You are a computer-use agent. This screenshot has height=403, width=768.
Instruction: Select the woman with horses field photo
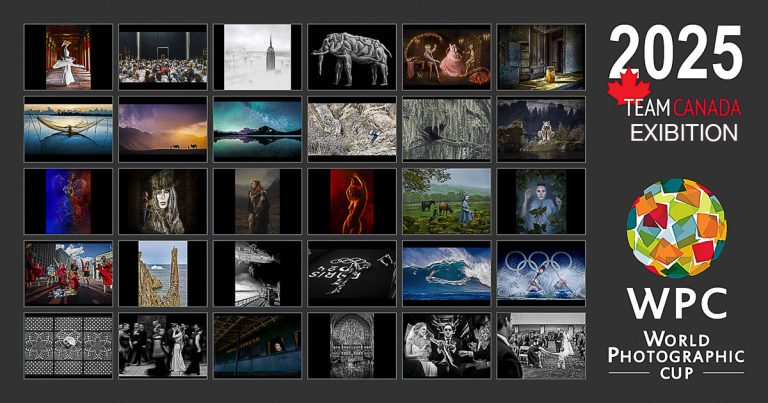pyautogui.click(x=446, y=201)
